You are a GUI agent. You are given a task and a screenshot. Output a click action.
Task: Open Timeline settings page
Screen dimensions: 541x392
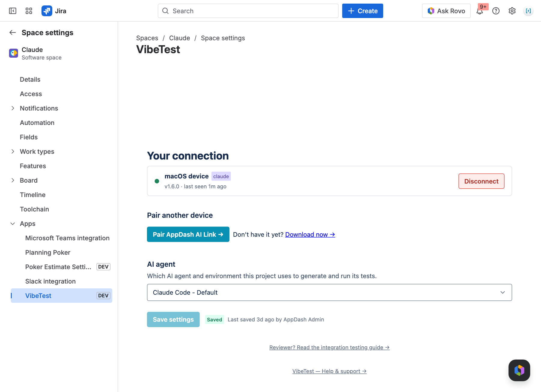click(32, 195)
